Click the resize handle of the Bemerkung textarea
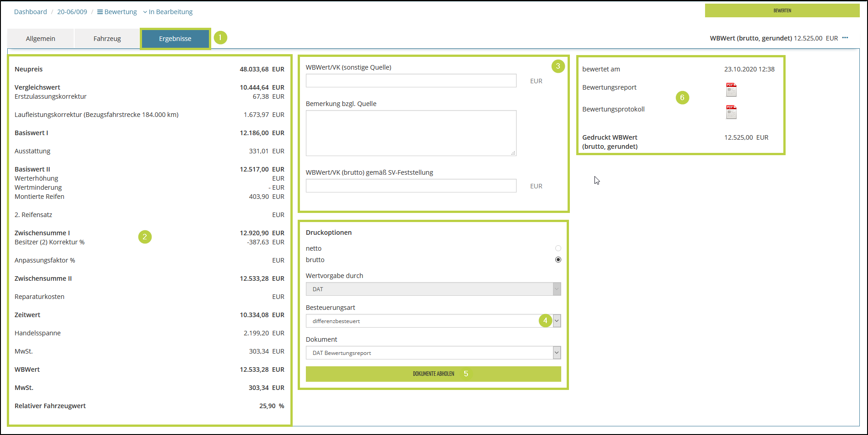The image size is (868, 435). 513,153
